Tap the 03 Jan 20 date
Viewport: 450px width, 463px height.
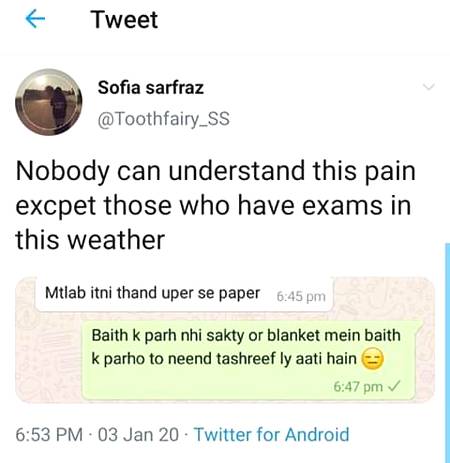pyautogui.click(x=138, y=435)
